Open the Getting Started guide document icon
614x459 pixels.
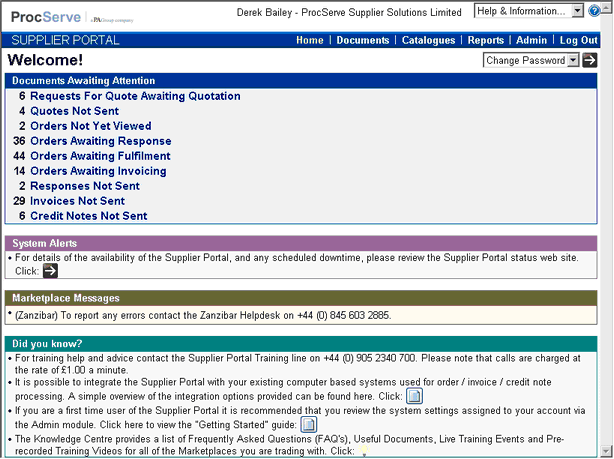[x=309, y=424]
